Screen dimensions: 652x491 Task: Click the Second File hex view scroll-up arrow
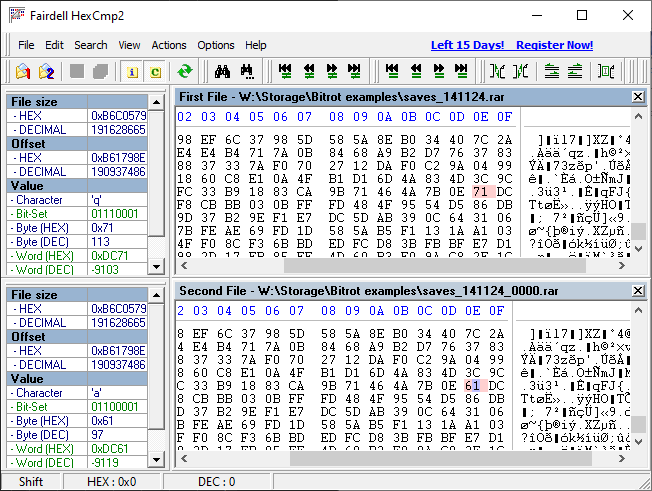(638, 310)
